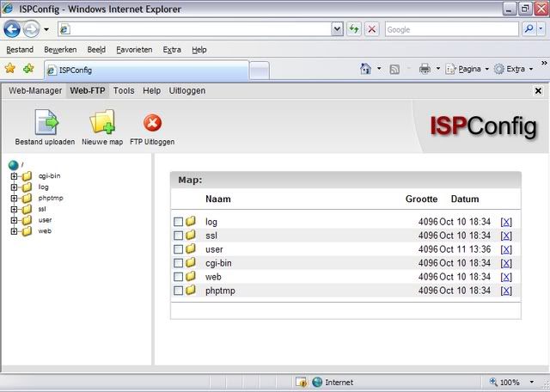Screen dimensions: 550x392
Task: Click the Favorites star icon
Action: (10, 69)
